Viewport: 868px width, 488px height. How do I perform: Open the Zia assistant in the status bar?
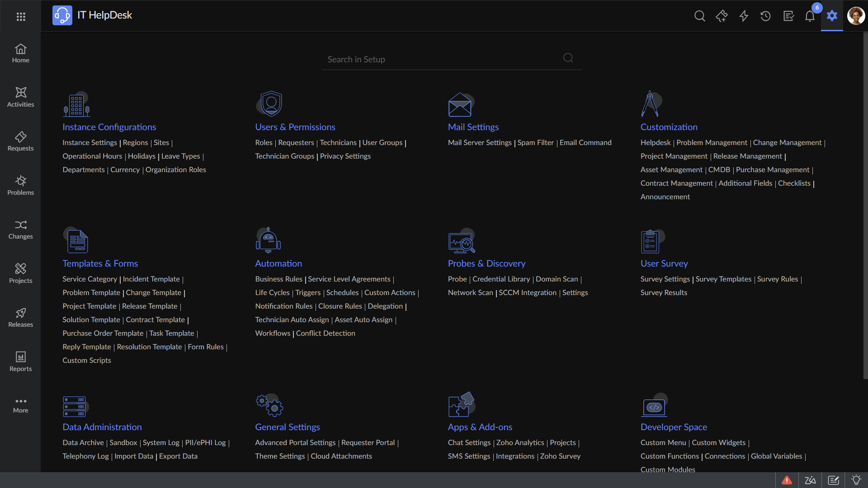coord(811,480)
